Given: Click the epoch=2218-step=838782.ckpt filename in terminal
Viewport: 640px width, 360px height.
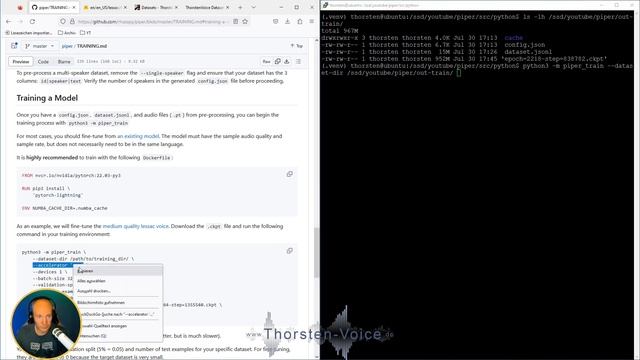Looking at the screenshot, I should pos(554,59).
